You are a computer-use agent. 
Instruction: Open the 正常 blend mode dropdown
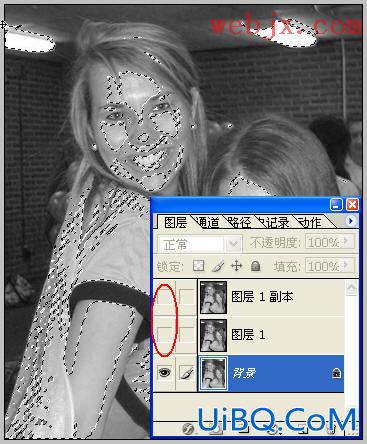200,244
